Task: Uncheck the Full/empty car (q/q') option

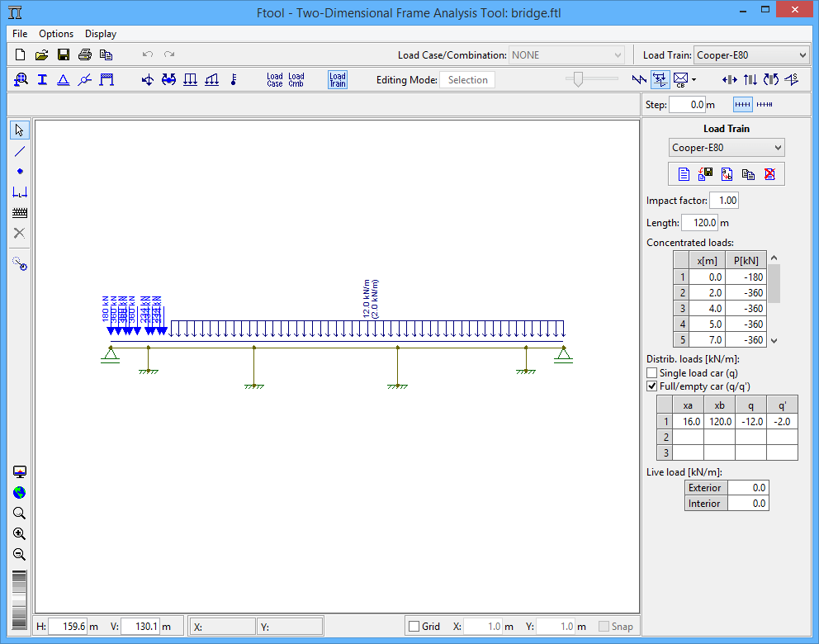Action: [652, 386]
